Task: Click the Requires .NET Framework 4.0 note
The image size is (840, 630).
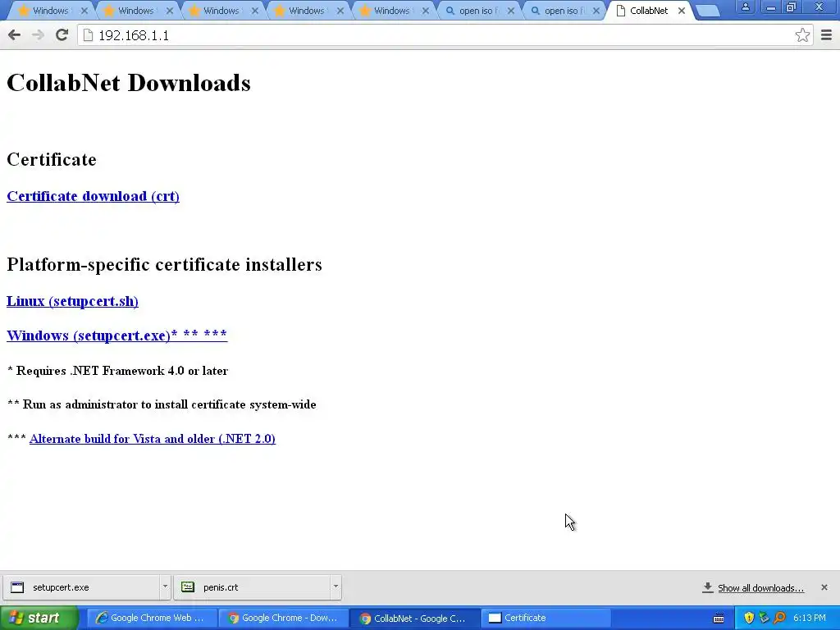Action: click(118, 371)
